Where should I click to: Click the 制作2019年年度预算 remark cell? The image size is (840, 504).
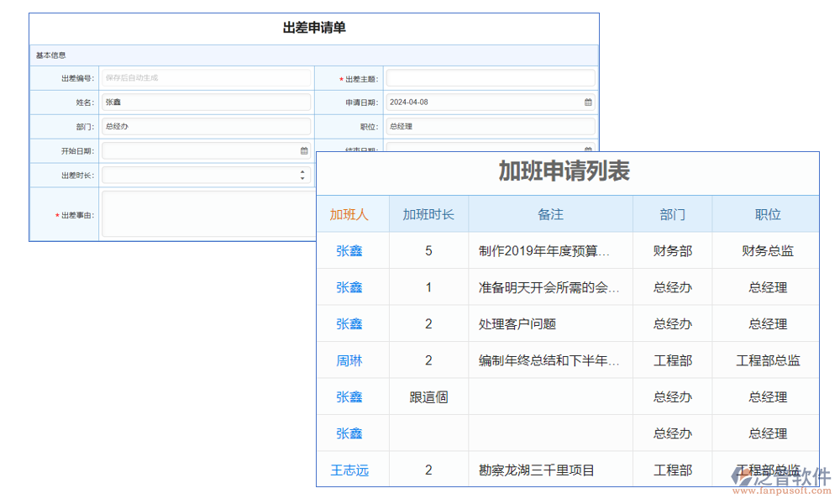(x=543, y=250)
